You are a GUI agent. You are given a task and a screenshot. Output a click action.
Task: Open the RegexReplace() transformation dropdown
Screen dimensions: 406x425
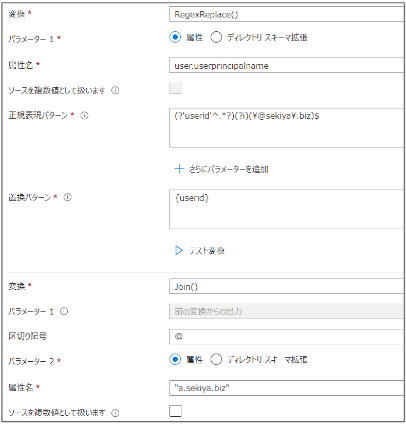(287, 15)
